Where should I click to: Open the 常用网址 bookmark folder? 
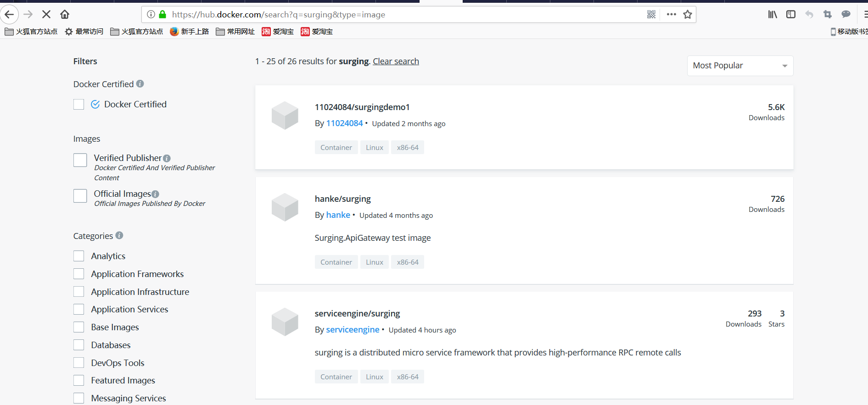235,32
